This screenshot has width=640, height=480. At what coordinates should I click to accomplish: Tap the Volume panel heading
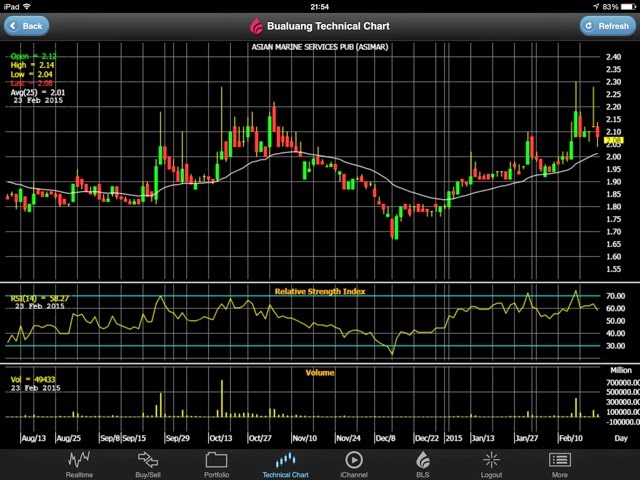tap(320, 372)
